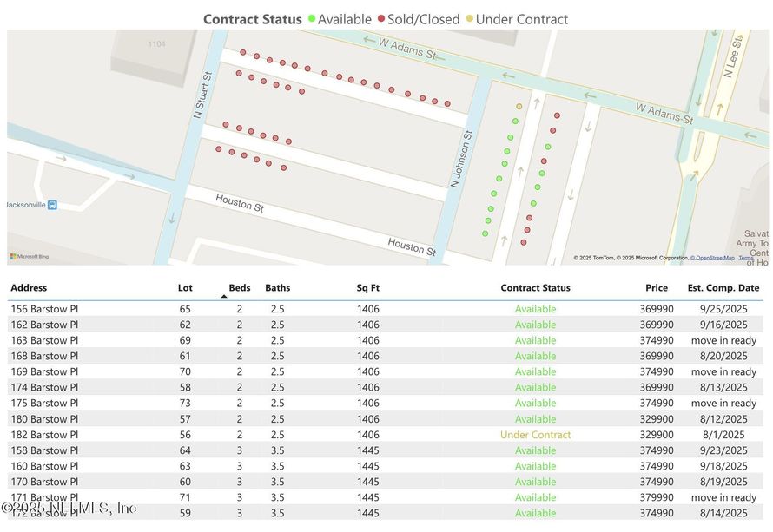Toggle the Under Contract legend label
The height and width of the screenshot is (532, 773).
(522, 19)
